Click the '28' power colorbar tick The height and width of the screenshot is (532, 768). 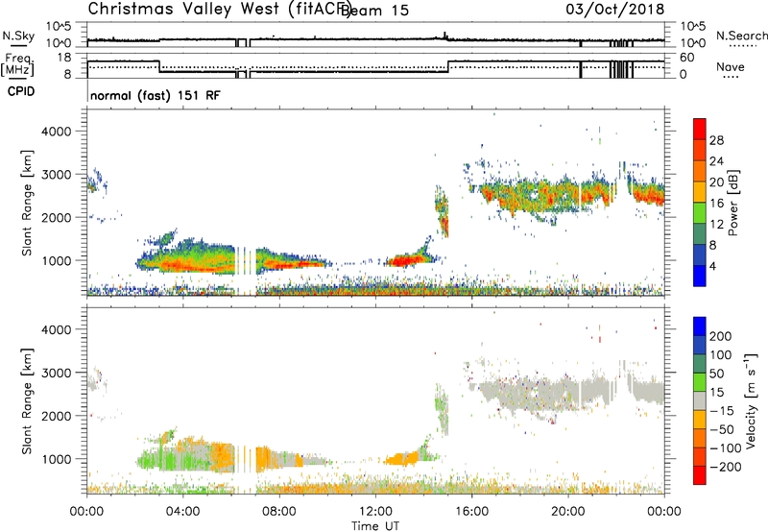tap(716, 140)
